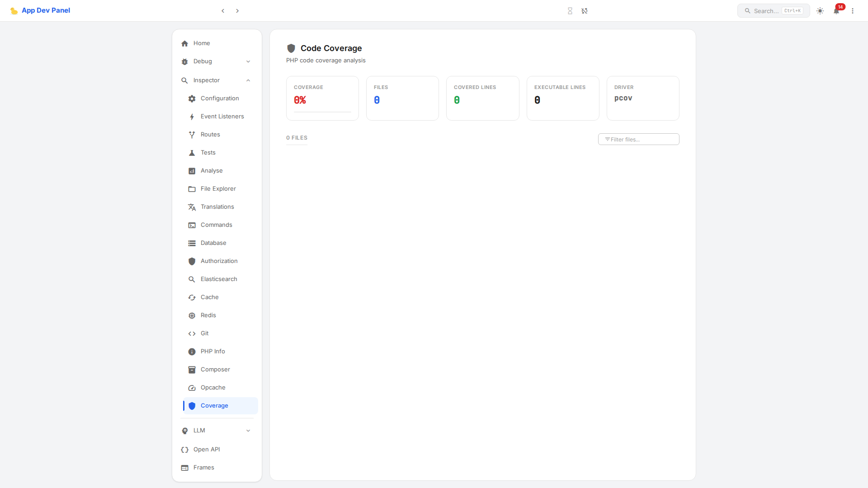Viewport: 868px width, 488px height.
Task: Select Frames in the sidebar
Action: pyautogui.click(x=203, y=468)
